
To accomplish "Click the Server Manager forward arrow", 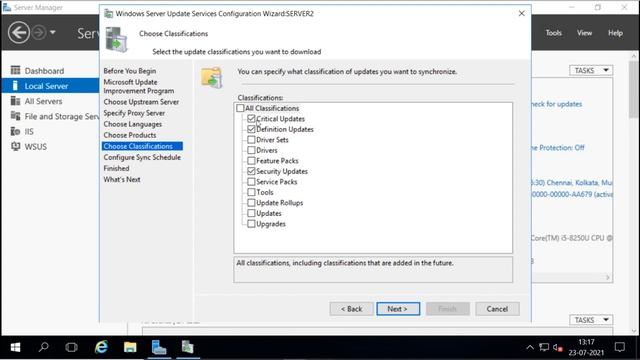I will click(x=39, y=32).
